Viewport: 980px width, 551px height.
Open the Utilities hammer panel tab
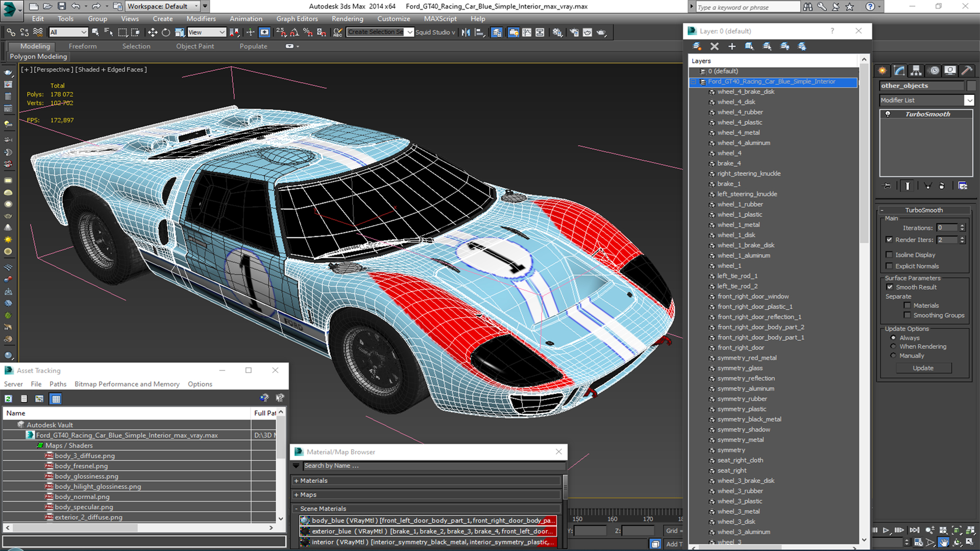[966, 70]
